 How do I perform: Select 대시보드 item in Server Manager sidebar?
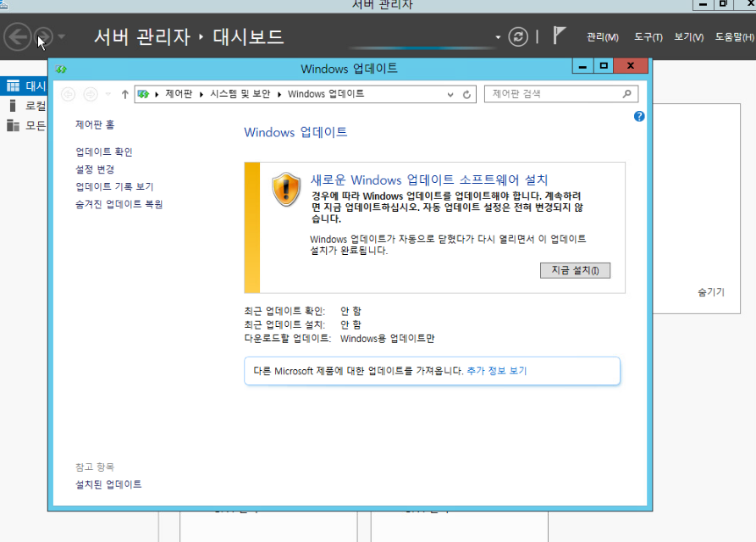(x=24, y=86)
